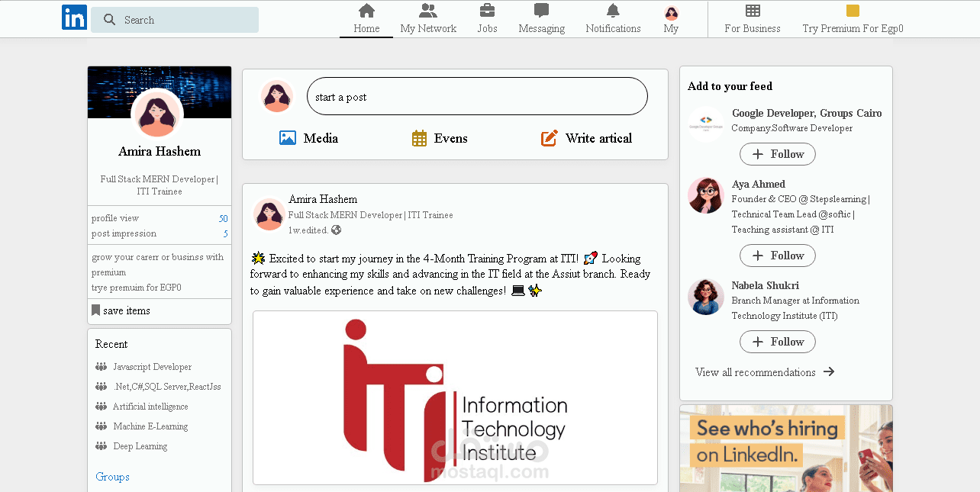Click the start a post field
The height and width of the screenshot is (492, 980).
(x=477, y=96)
